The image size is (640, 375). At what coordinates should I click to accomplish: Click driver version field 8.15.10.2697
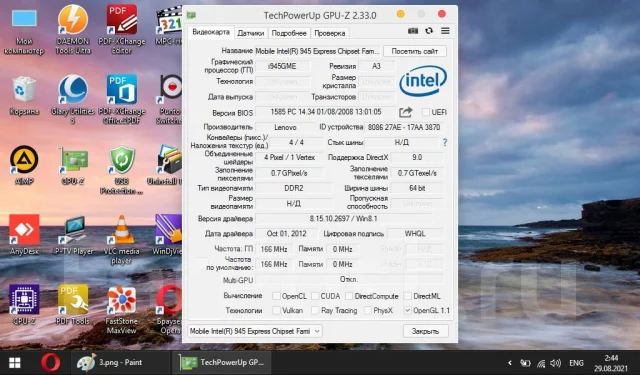343,219
